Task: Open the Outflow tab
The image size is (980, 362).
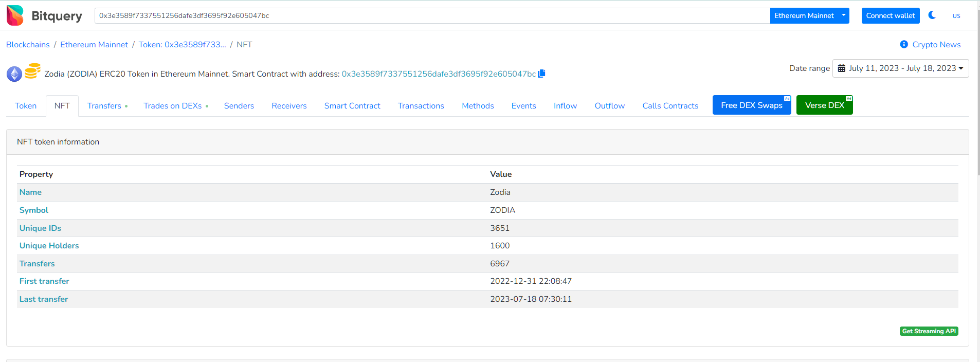Action: [610, 105]
